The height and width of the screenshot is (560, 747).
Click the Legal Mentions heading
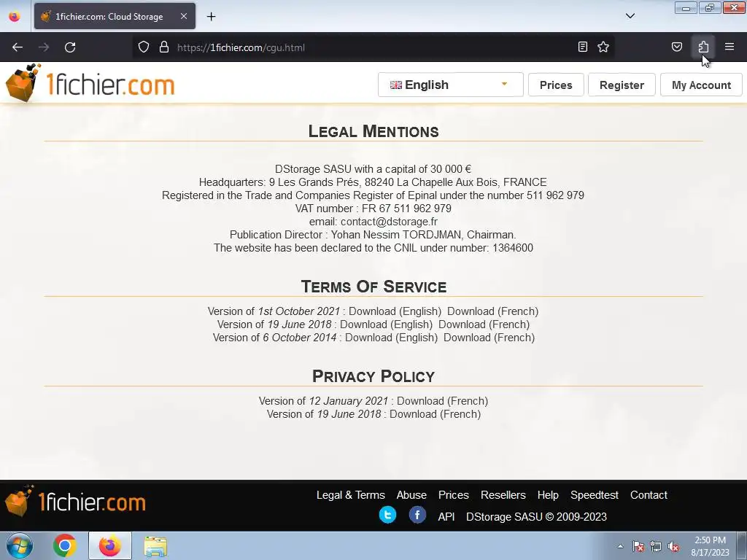pyautogui.click(x=373, y=131)
